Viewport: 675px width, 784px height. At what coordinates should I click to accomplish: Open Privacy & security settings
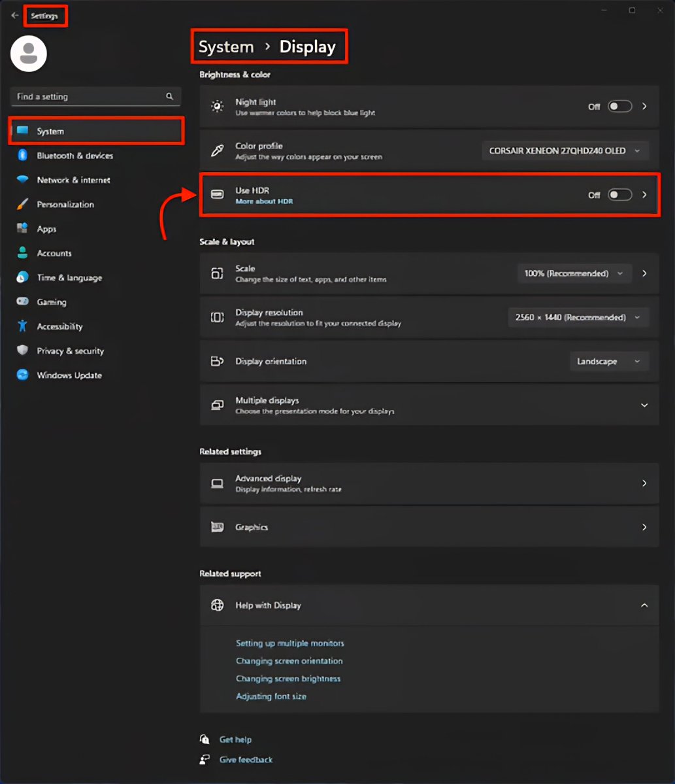click(x=97, y=350)
